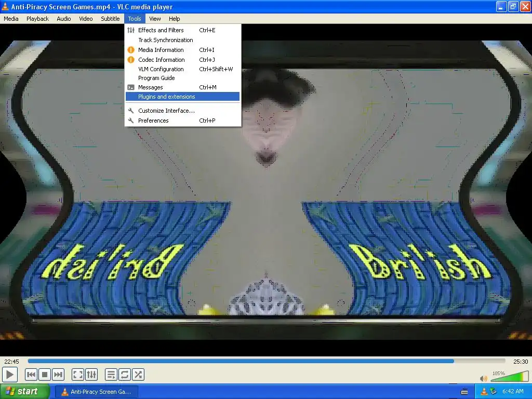Viewport: 532px width, 399px height.
Task: Skip to next track
Action: 58,375
